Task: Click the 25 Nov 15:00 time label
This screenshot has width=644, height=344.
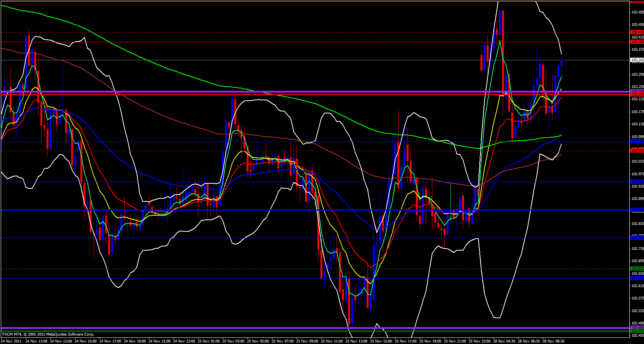Action: pos(381,341)
